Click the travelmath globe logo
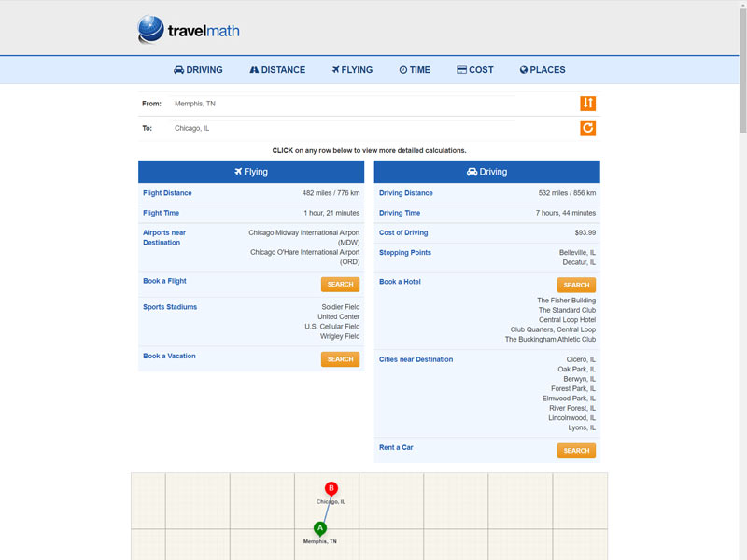Image resolution: width=747 pixels, height=560 pixels. (150, 29)
